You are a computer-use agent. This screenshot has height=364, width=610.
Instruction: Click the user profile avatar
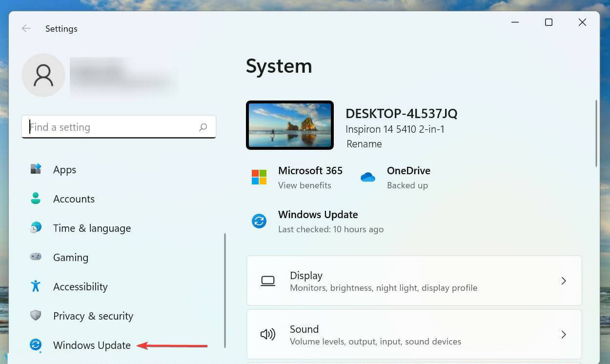point(43,75)
